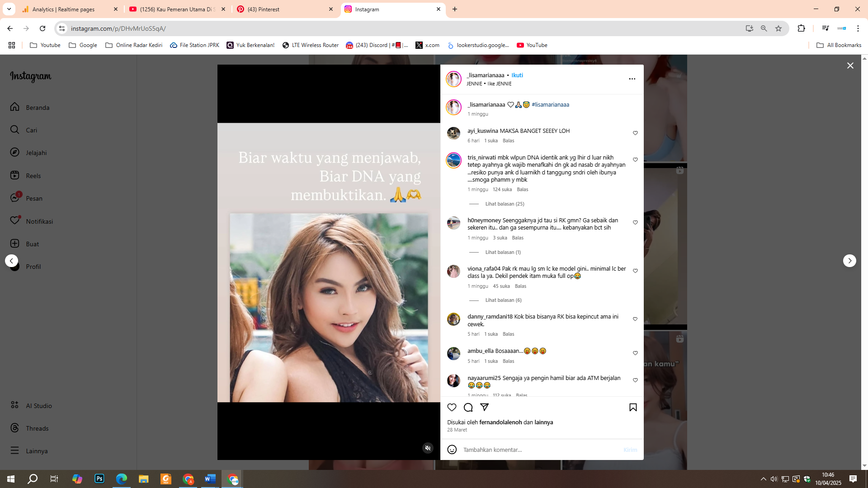Image resolution: width=868 pixels, height=488 pixels.
Task: Switch to the Pinterest tab
Action: pyautogui.click(x=285, y=9)
